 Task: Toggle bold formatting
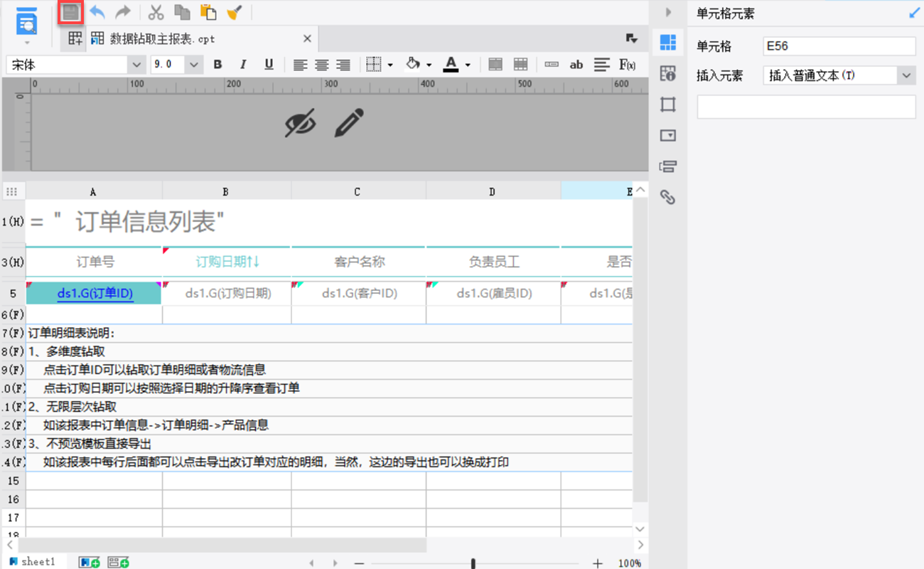point(217,65)
